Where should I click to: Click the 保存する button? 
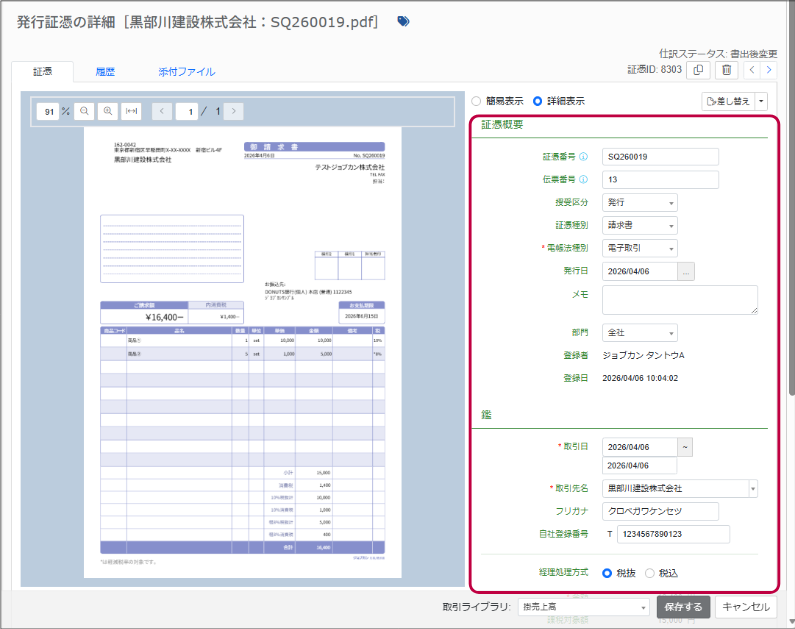tap(683, 607)
